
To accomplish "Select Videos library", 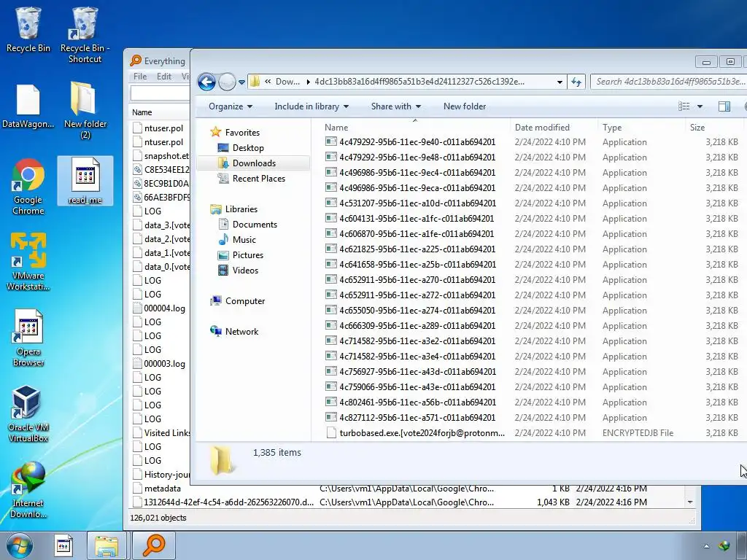I will click(x=245, y=270).
